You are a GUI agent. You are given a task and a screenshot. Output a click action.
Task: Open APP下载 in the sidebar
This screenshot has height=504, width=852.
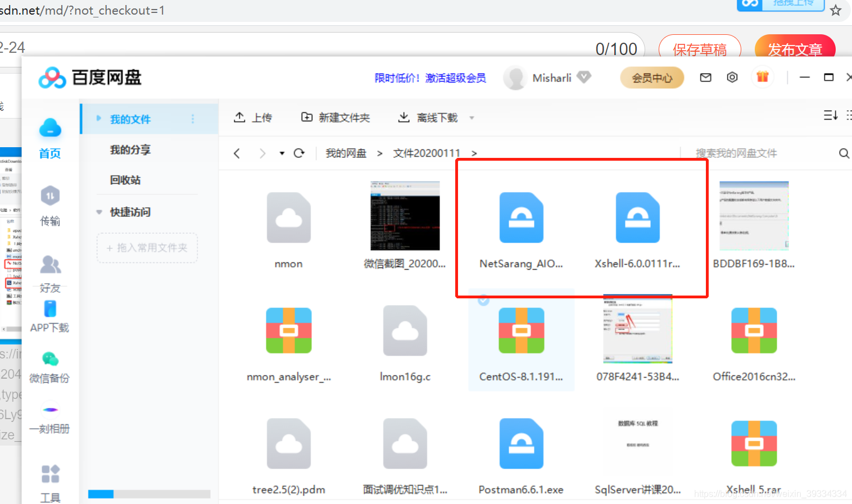[x=50, y=317]
